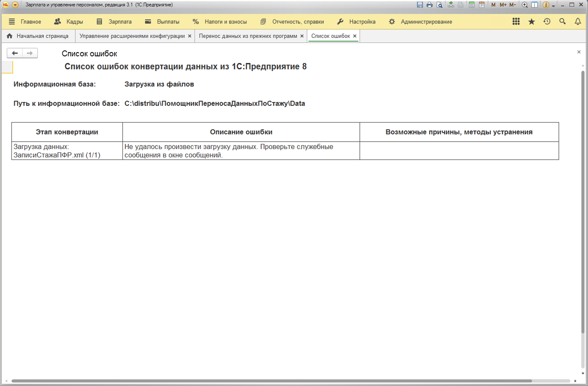Open the Зарплата section
Screen dimensions: 588x386
(x=114, y=22)
